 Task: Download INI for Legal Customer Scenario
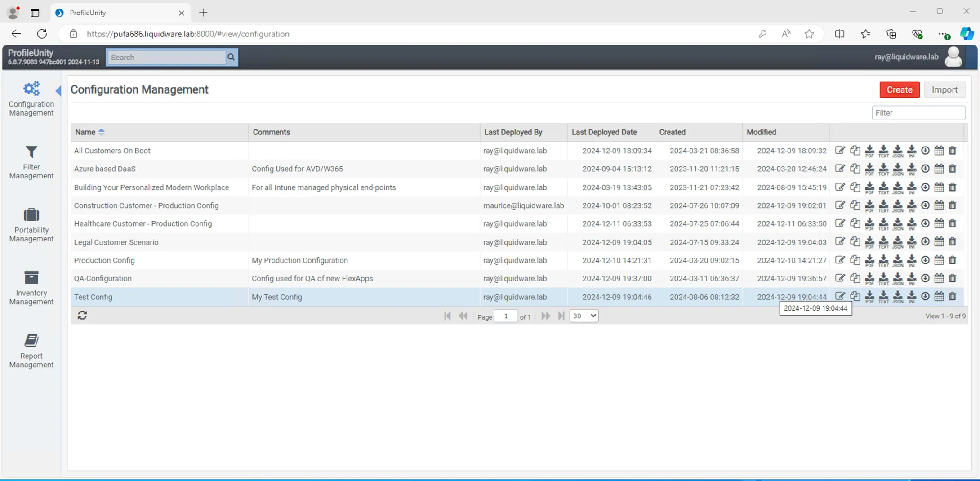pos(911,242)
